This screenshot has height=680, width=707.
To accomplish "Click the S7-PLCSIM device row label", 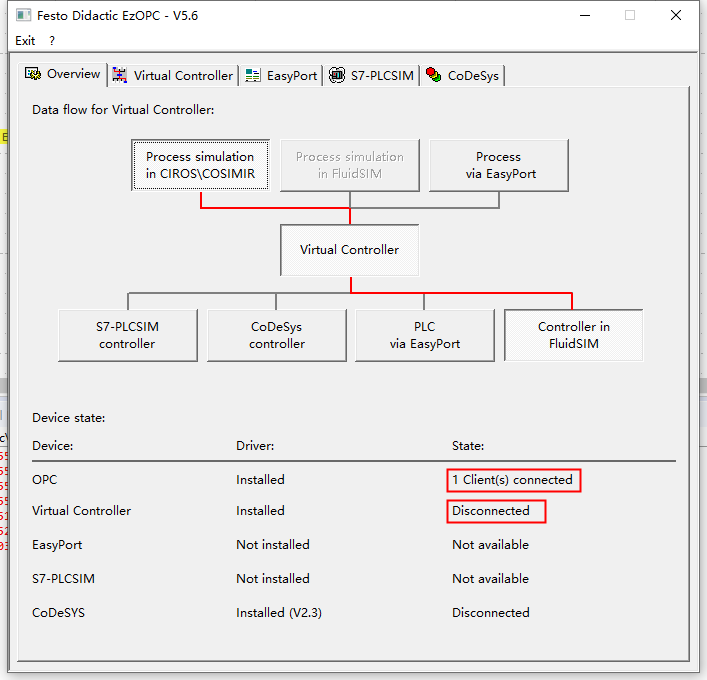I will pyautogui.click(x=63, y=579).
